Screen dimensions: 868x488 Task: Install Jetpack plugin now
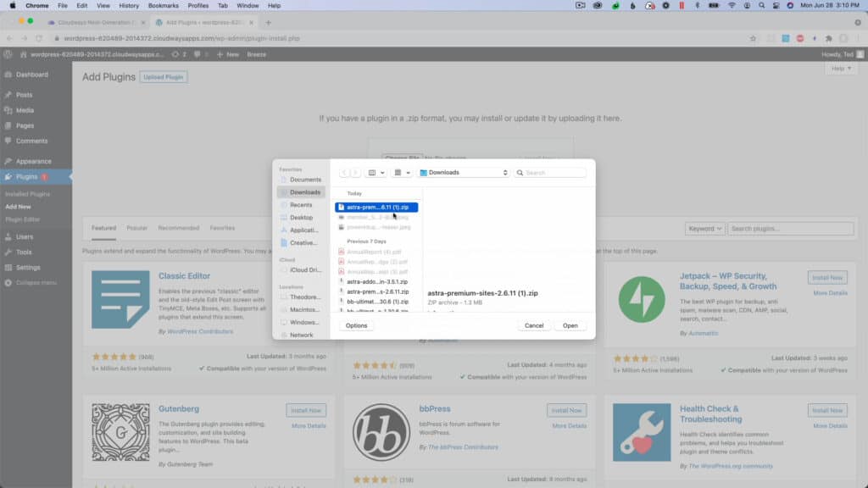click(827, 278)
